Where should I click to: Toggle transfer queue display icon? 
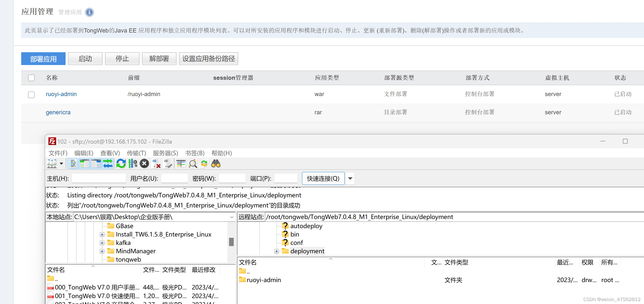108,164
